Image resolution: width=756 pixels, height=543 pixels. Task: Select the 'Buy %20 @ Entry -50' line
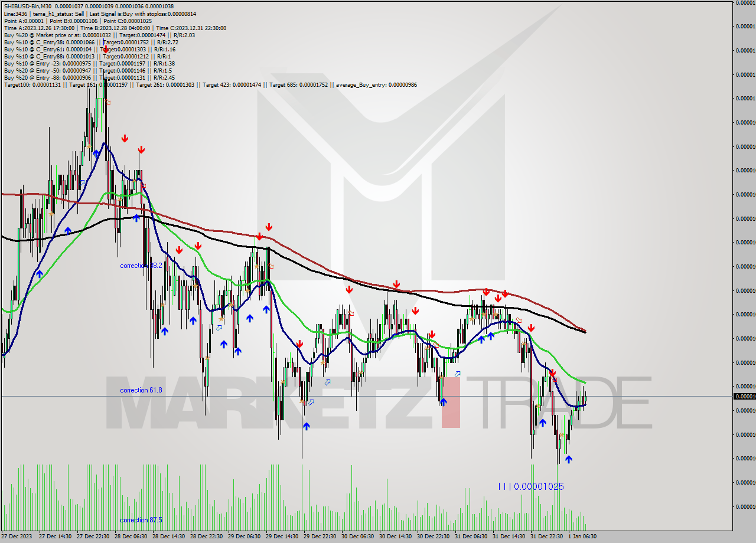(87, 70)
